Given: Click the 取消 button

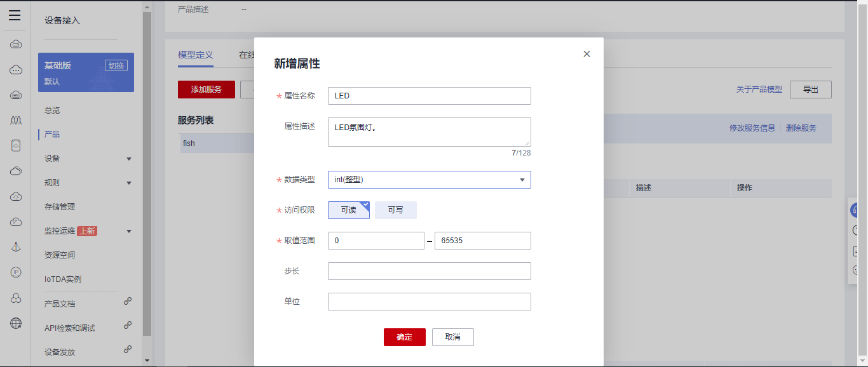Looking at the screenshot, I should 452,337.
